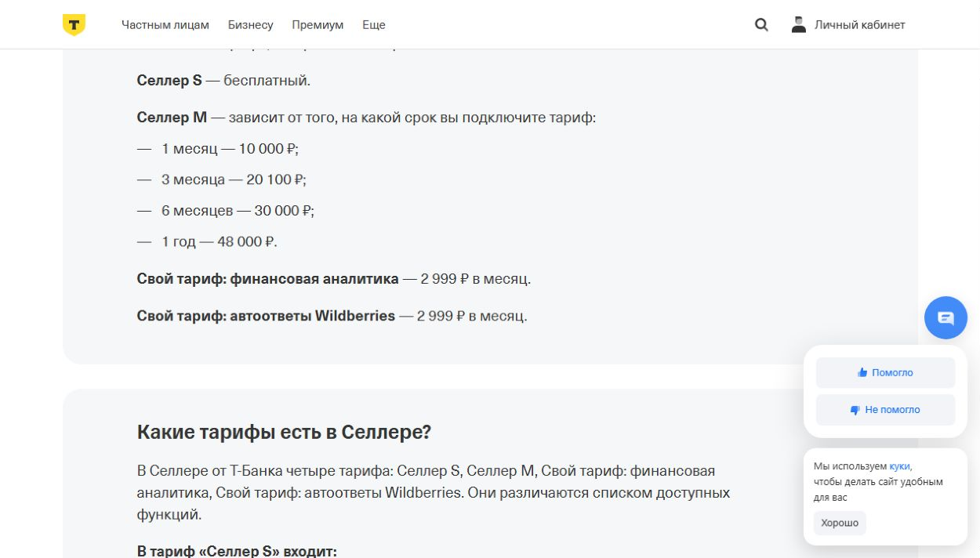
Task: Click Свой тариф: финансовая аналитика price line
Action: pyautogui.click(x=334, y=278)
